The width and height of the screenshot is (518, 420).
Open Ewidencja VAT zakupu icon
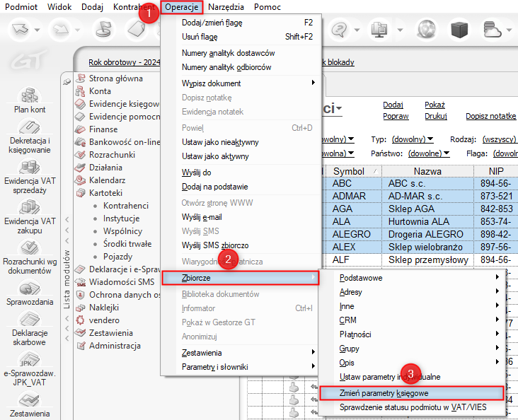(x=30, y=207)
